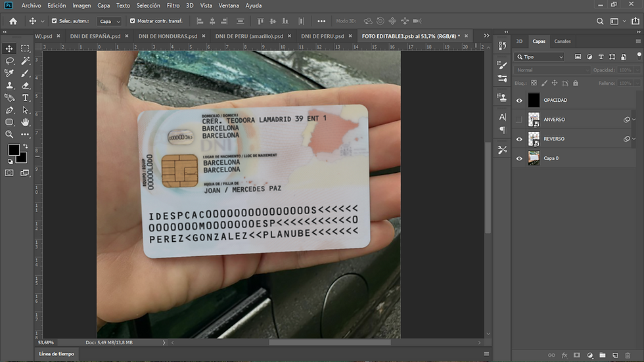Click the delete layer trash icon
The width and height of the screenshot is (644, 362).
[x=628, y=355]
